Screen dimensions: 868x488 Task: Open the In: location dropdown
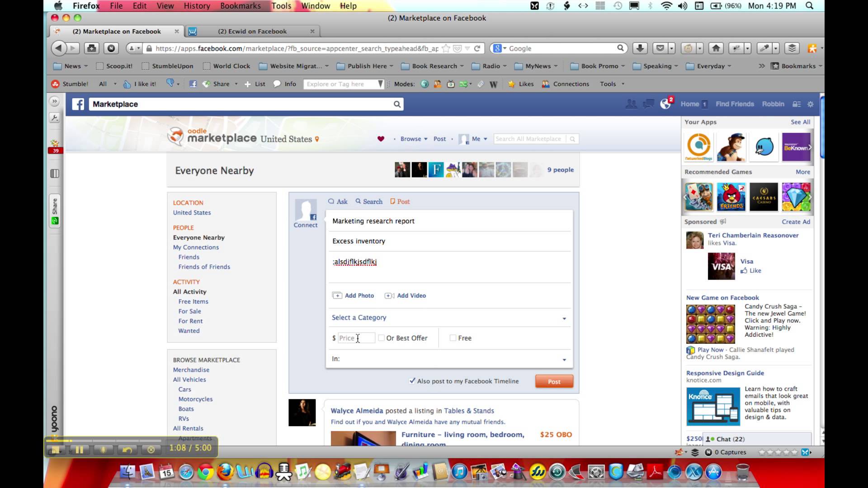click(x=448, y=359)
